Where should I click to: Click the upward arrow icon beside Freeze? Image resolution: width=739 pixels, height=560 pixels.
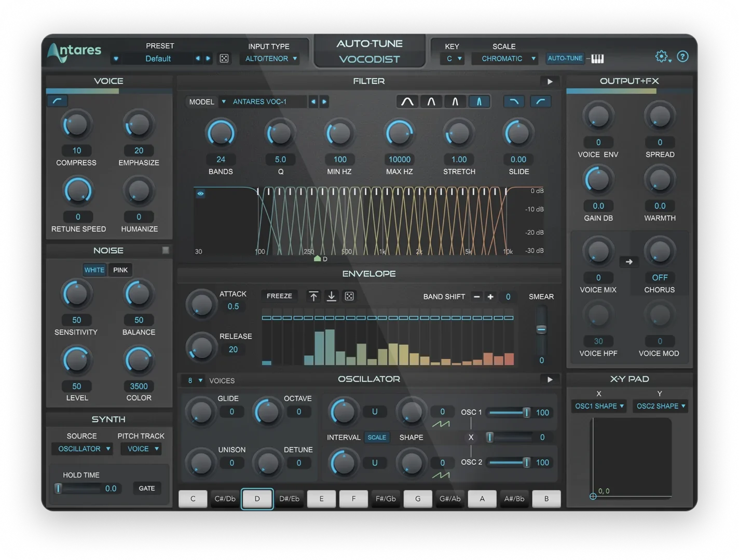[313, 296]
